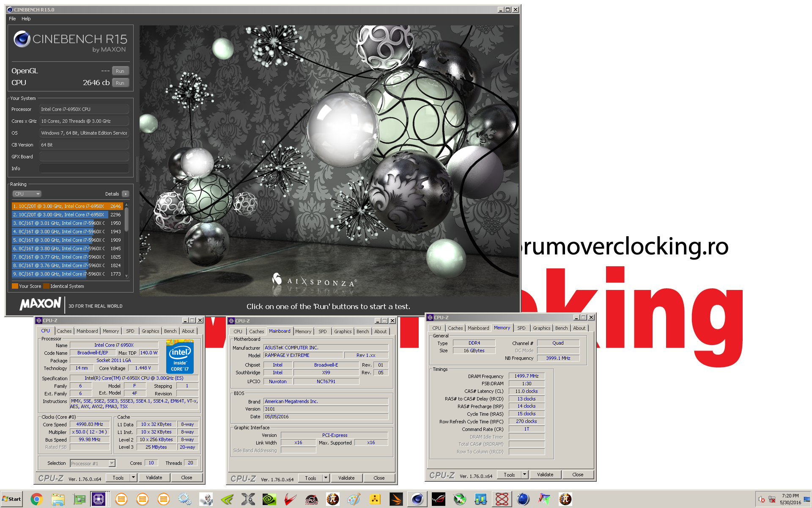The image size is (812, 508).
Task: Switch to Cinebench sphere taskbar icon
Action: pos(417,499)
